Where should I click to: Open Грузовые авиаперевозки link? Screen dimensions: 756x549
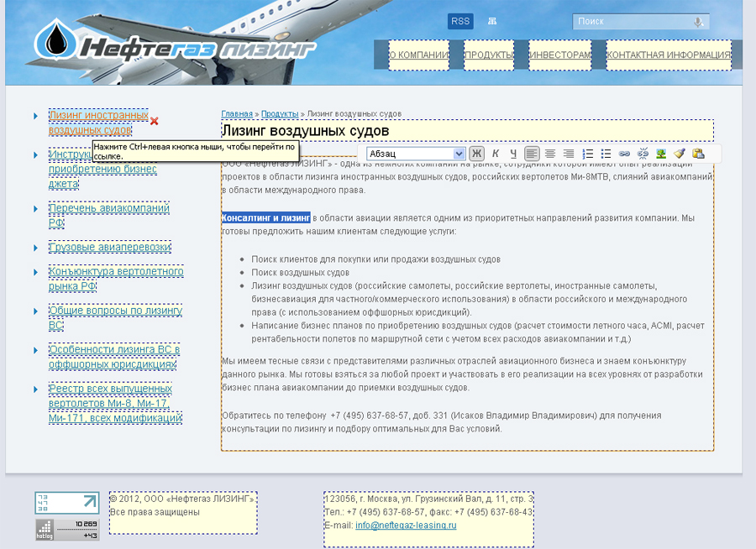click(x=110, y=247)
